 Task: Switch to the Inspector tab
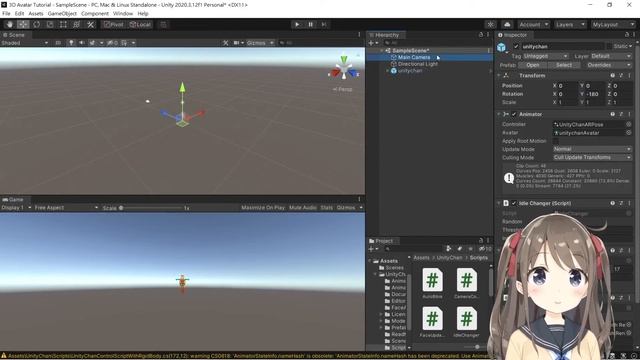tap(513, 35)
